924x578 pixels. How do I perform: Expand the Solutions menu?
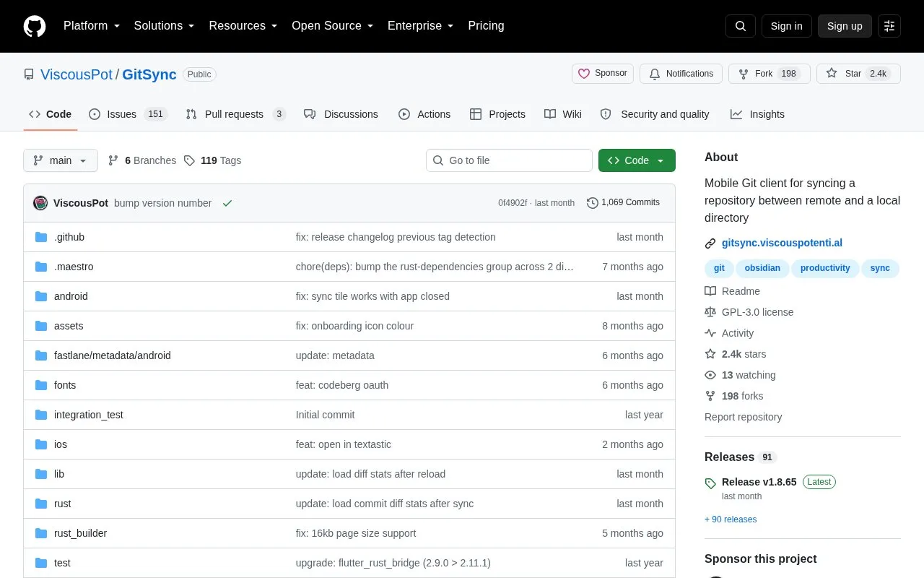(x=165, y=26)
